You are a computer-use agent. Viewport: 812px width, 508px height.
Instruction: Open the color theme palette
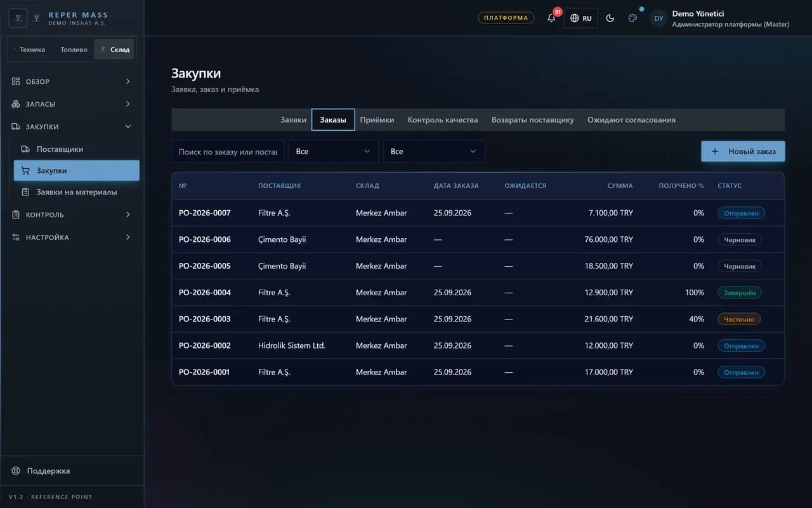click(x=632, y=18)
